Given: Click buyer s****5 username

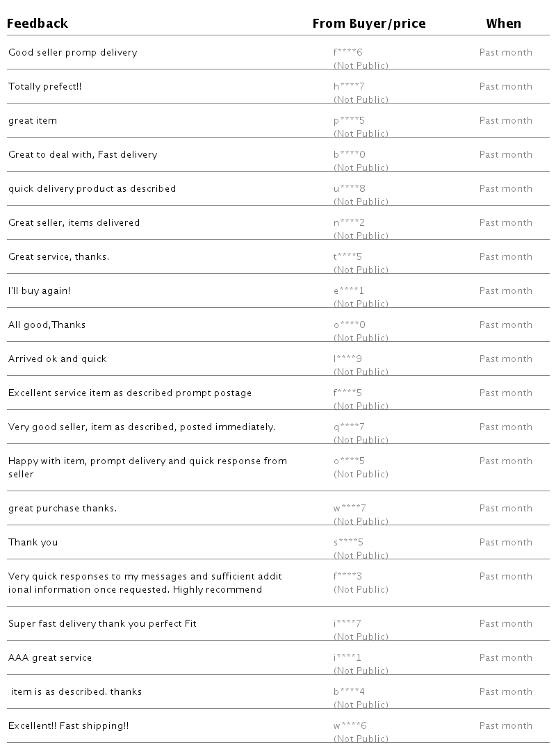Looking at the screenshot, I should (x=348, y=543).
